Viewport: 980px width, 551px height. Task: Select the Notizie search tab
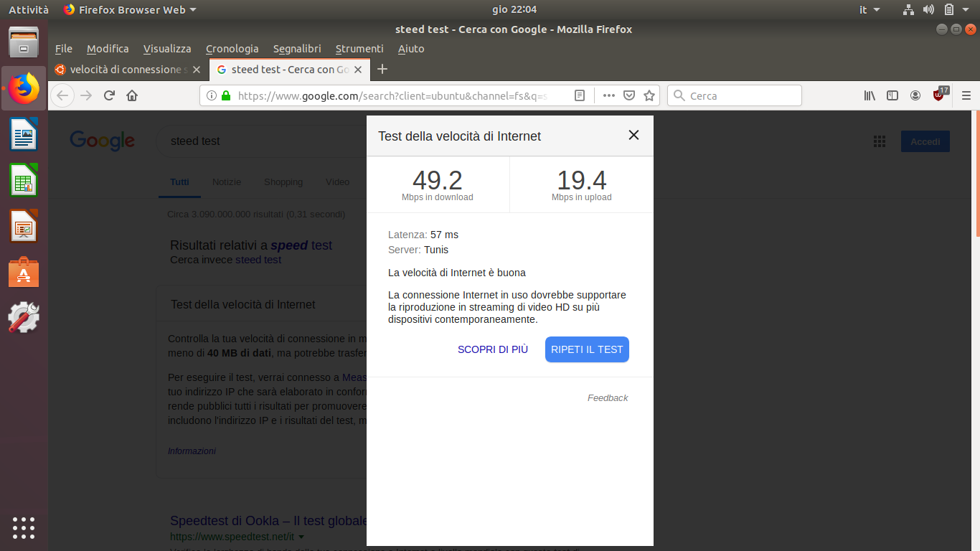pos(227,182)
